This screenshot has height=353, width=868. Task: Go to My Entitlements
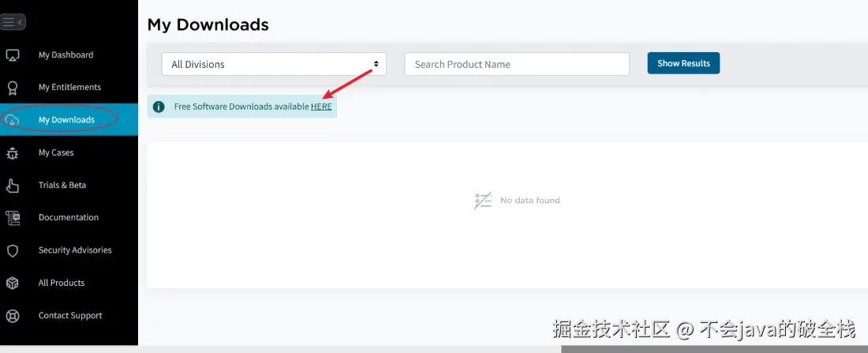pos(69,87)
